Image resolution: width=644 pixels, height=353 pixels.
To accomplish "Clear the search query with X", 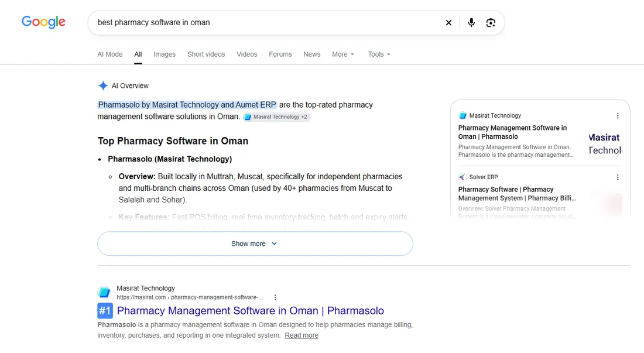I will (448, 23).
